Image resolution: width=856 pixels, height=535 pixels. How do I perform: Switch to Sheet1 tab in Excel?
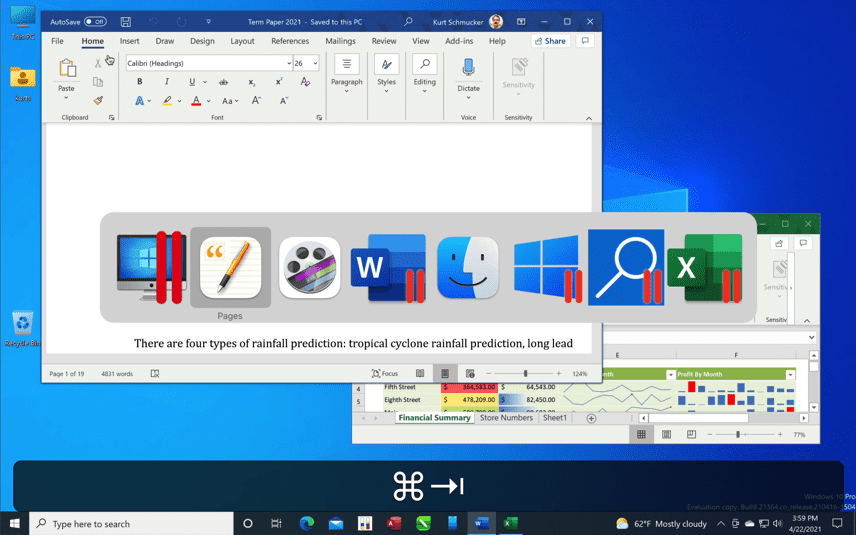555,418
